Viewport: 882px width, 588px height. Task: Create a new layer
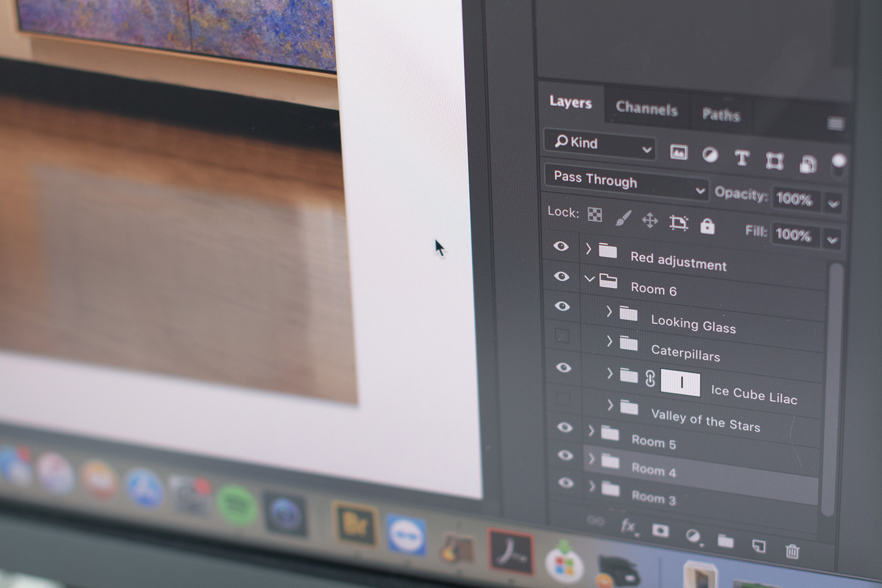click(x=759, y=545)
